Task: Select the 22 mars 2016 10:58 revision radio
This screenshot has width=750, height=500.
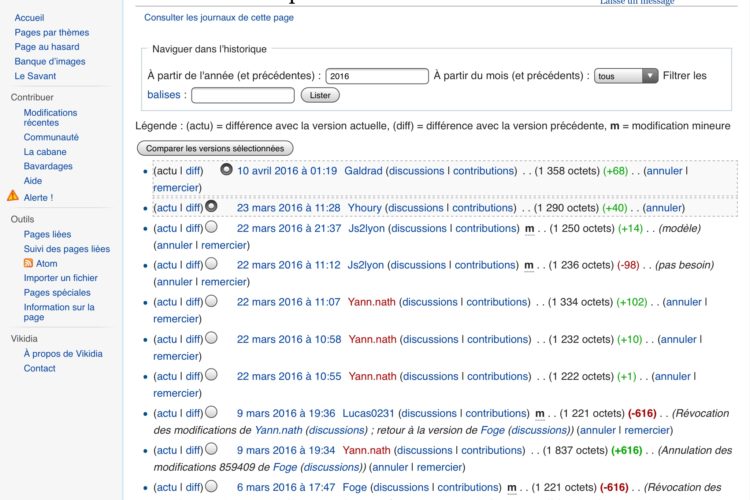Action: point(211,338)
